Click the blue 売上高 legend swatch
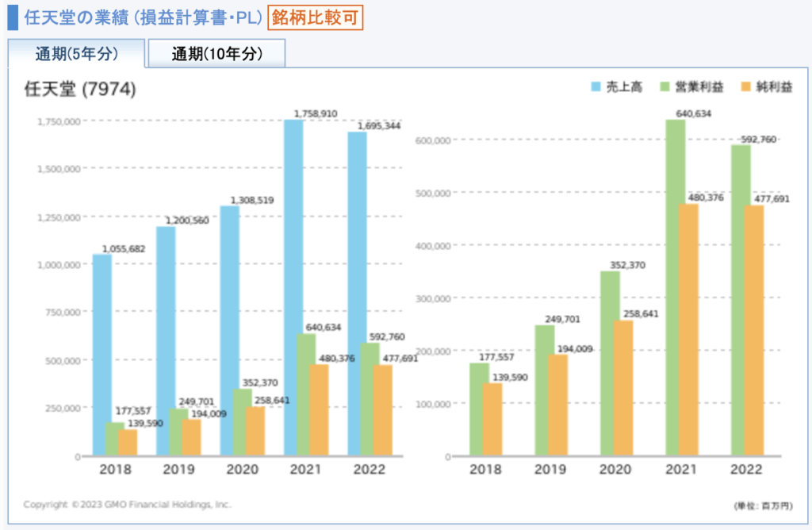Screen dimensions: 812x530 (x=596, y=86)
